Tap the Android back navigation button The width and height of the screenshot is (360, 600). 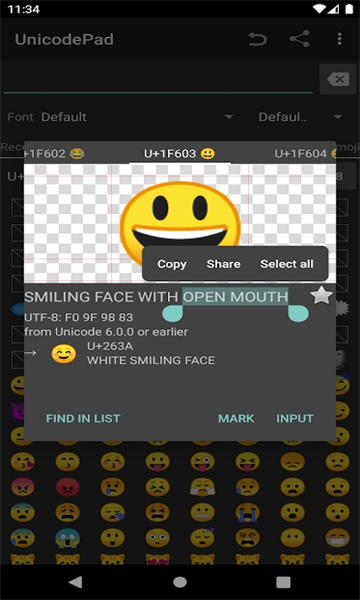(x=75, y=582)
